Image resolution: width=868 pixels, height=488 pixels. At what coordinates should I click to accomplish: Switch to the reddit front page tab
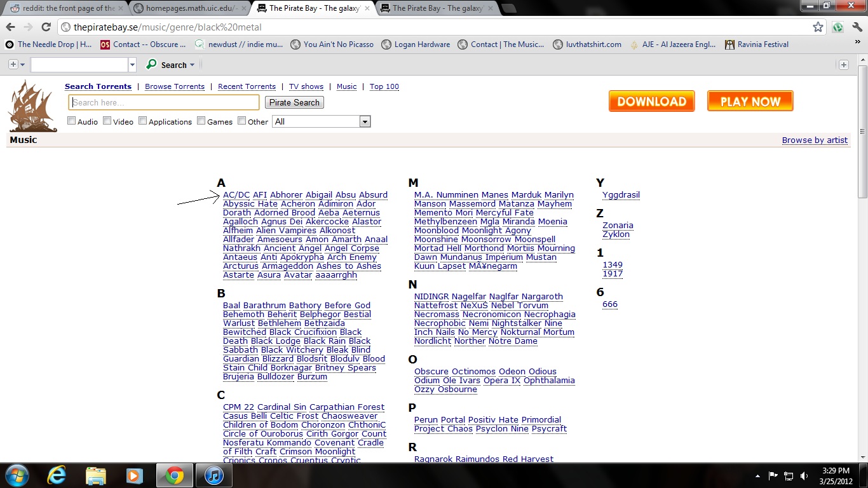(x=64, y=8)
